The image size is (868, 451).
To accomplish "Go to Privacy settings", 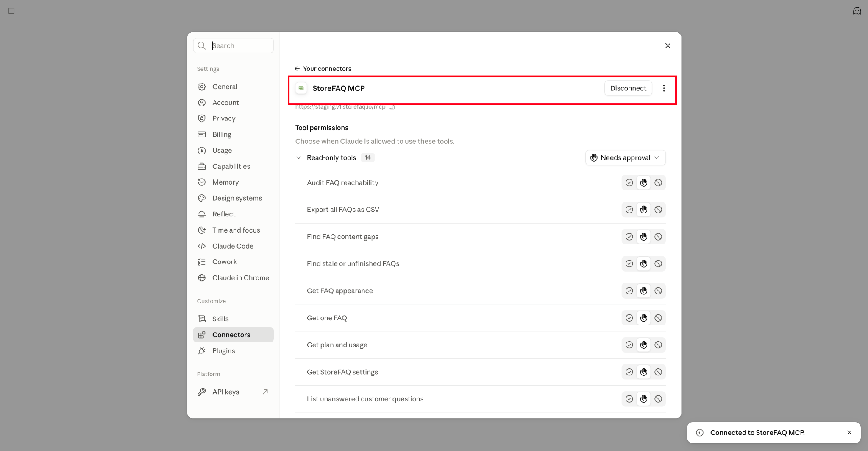I will tap(233, 118).
